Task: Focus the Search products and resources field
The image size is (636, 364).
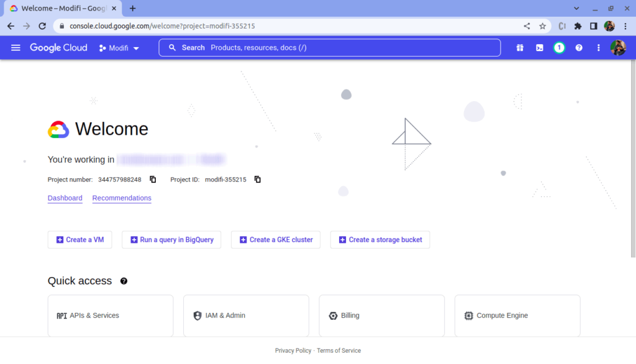Action: pos(329,48)
